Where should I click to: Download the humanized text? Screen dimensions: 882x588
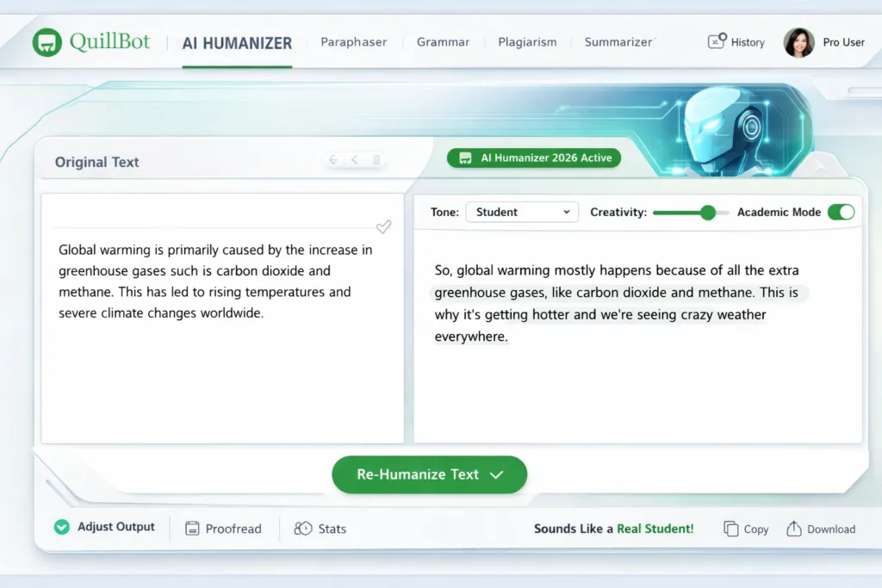click(819, 529)
